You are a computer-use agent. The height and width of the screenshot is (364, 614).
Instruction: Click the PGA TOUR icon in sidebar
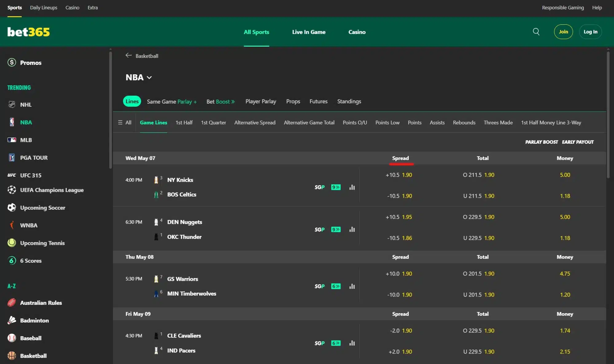(x=12, y=158)
